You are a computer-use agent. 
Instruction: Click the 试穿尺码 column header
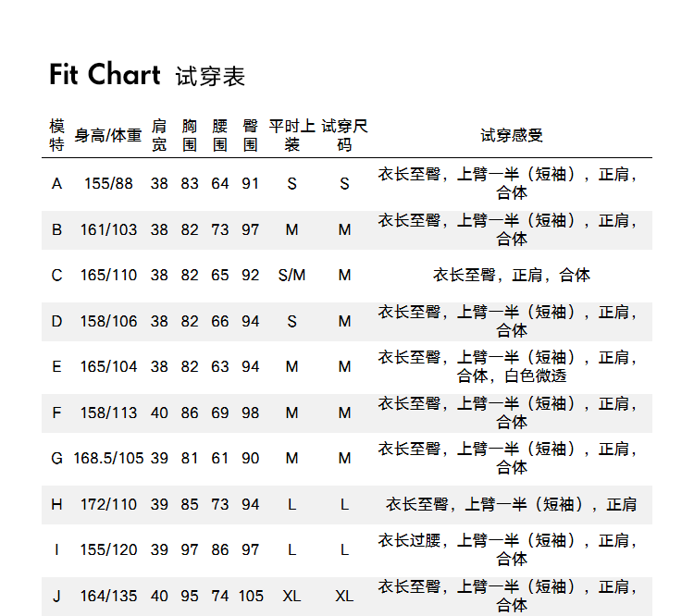tap(344, 135)
